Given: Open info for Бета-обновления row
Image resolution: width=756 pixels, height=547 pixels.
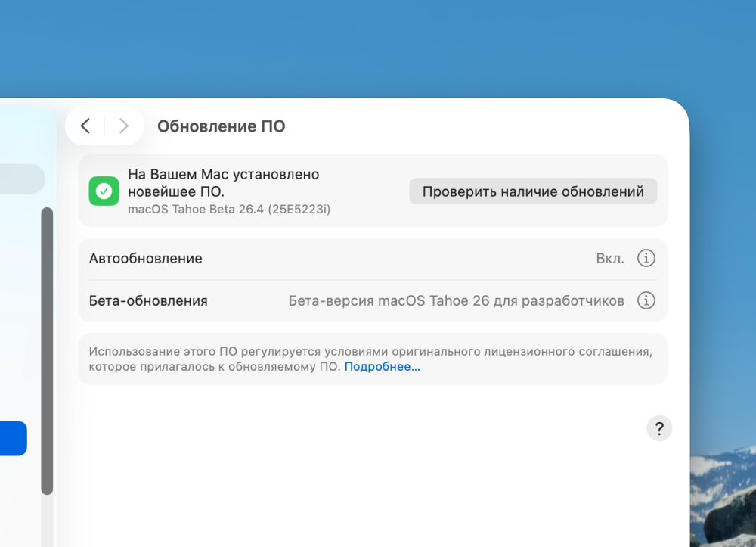Looking at the screenshot, I should click(x=646, y=300).
